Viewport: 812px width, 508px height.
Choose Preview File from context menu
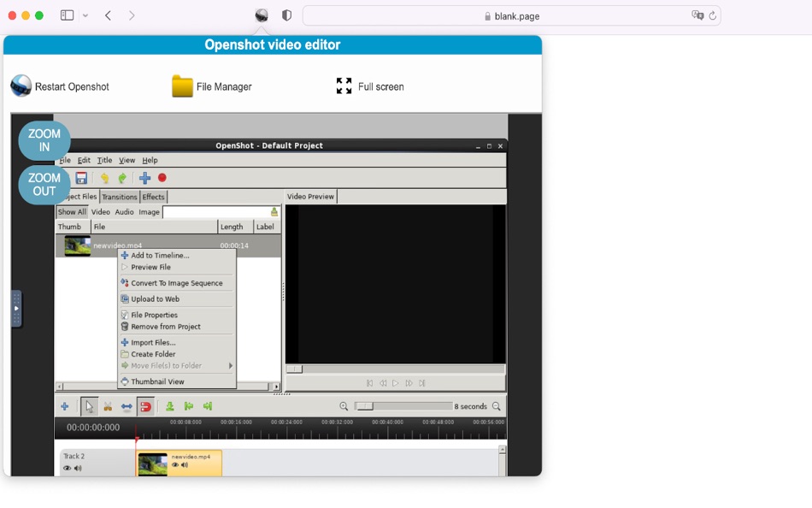point(177,268)
